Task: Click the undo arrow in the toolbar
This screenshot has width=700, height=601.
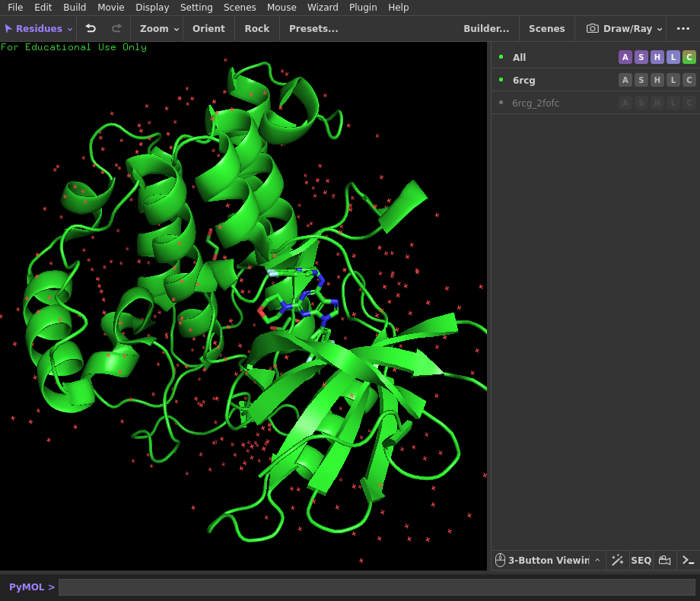Action: click(x=91, y=28)
